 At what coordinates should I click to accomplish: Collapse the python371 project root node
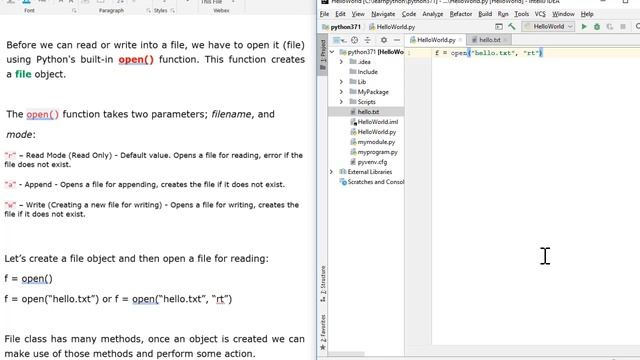click(332, 52)
